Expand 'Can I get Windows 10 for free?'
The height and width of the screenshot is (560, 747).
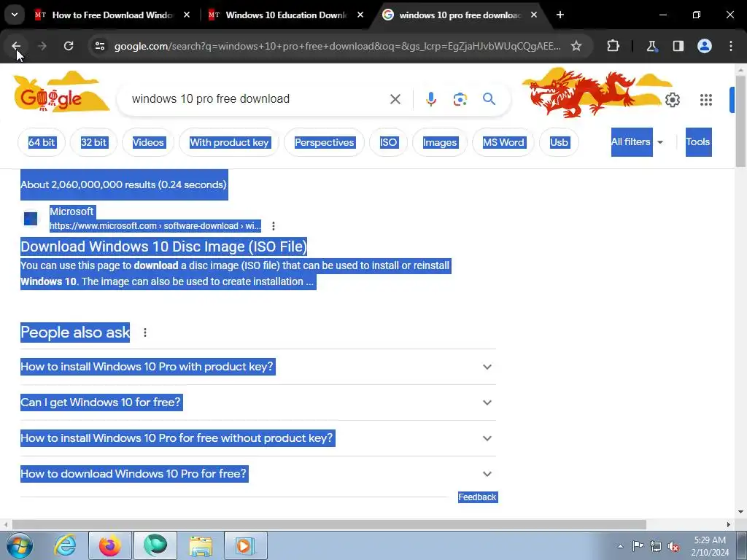258,402
